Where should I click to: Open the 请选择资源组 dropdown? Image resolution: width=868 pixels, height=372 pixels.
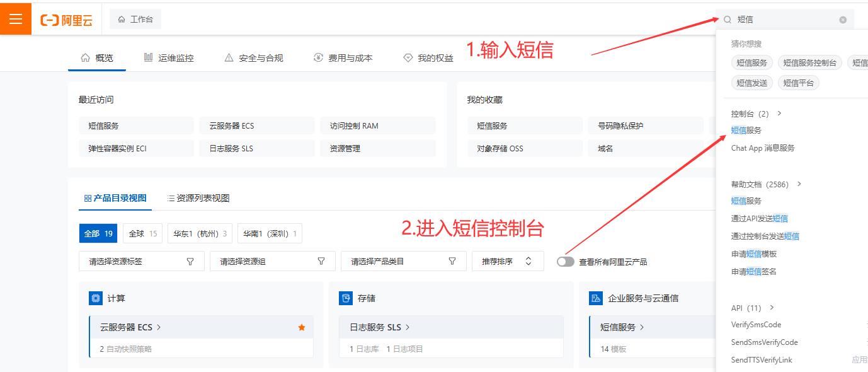[273, 261]
